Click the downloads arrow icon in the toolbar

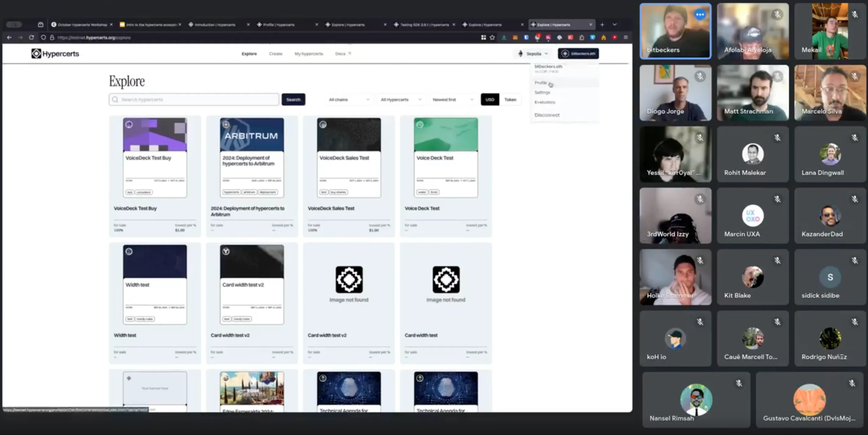(x=504, y=38)
